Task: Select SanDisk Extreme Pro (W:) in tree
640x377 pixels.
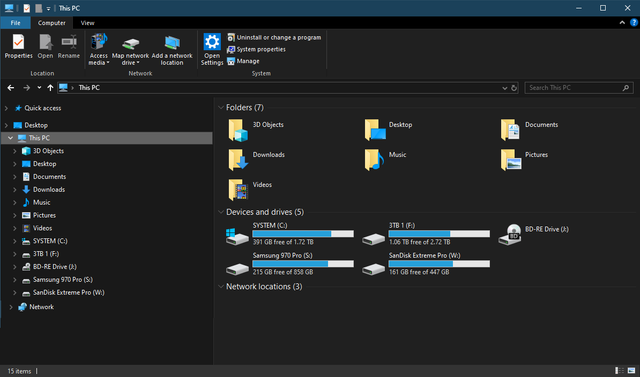Action: pos(69,293)
